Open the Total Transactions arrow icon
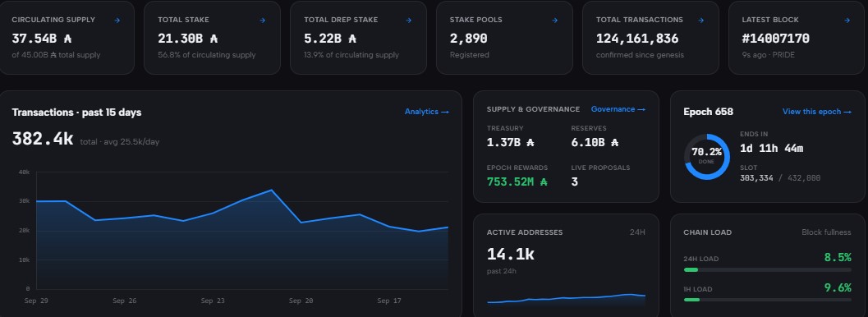 [x=700, y=20]
